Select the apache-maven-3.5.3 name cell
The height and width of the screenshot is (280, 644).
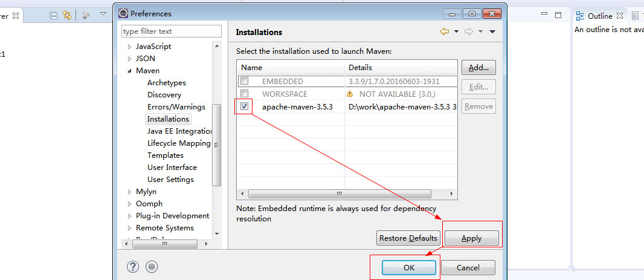point(297,107)
